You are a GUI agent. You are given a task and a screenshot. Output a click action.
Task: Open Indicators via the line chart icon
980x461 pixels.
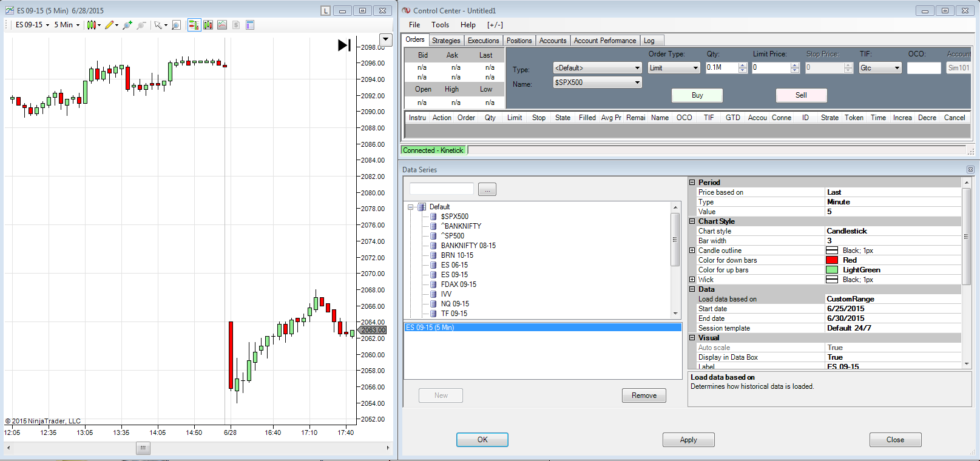pos(222,25)
